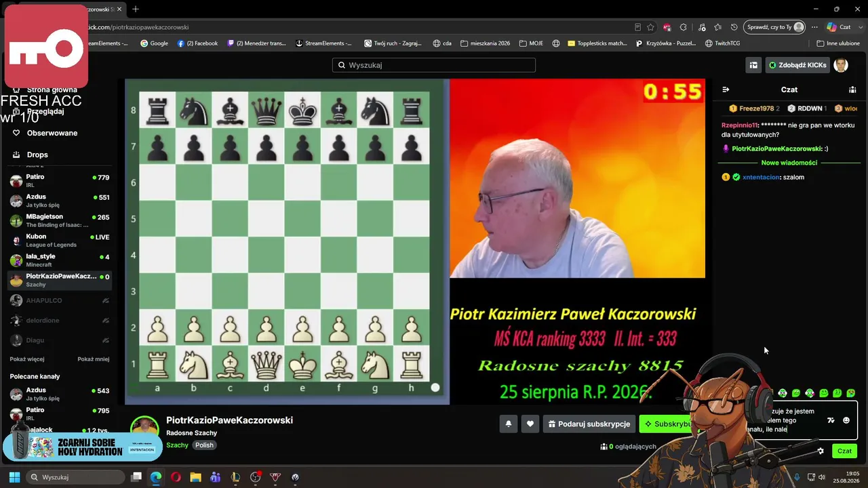The height and width of the screenshot is (488, 868).
Task: Open Patiro IRL channel with 779 viewers
Action: point(60,180)
